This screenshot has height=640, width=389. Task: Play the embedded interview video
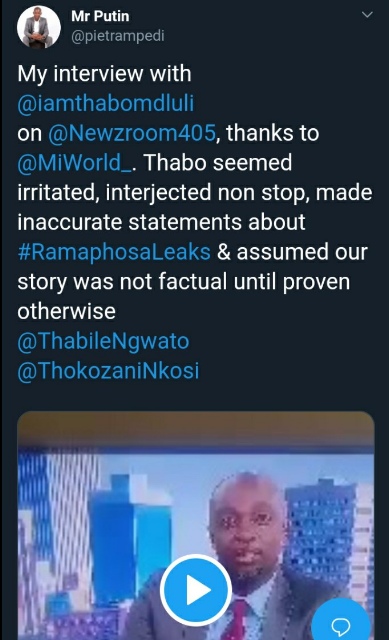point(196,590)
